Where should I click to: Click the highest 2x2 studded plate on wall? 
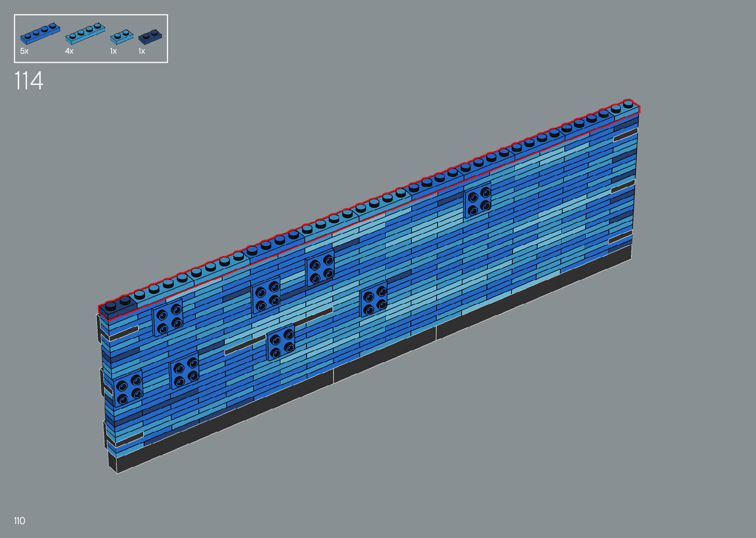[x=477, y=200]
